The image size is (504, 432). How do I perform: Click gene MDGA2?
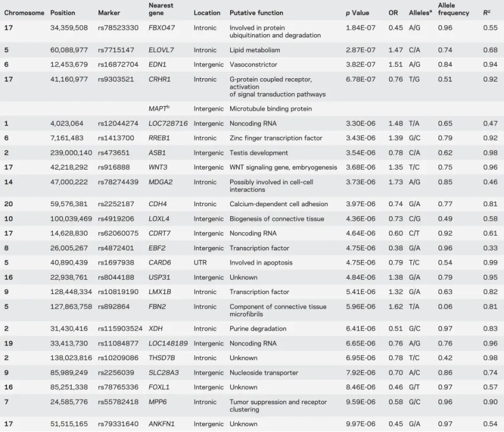click(x=161, y=182)
